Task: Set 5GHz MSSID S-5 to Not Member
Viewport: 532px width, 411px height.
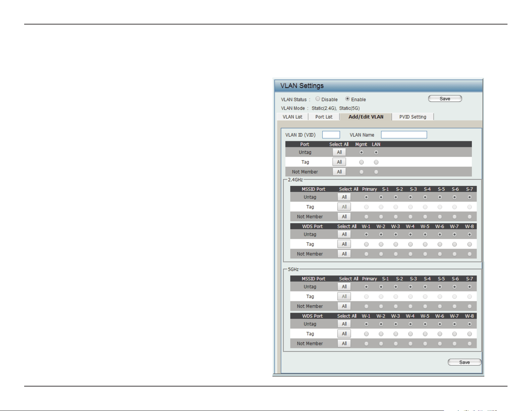Action: pyautogui.click(x=440, y=306)
